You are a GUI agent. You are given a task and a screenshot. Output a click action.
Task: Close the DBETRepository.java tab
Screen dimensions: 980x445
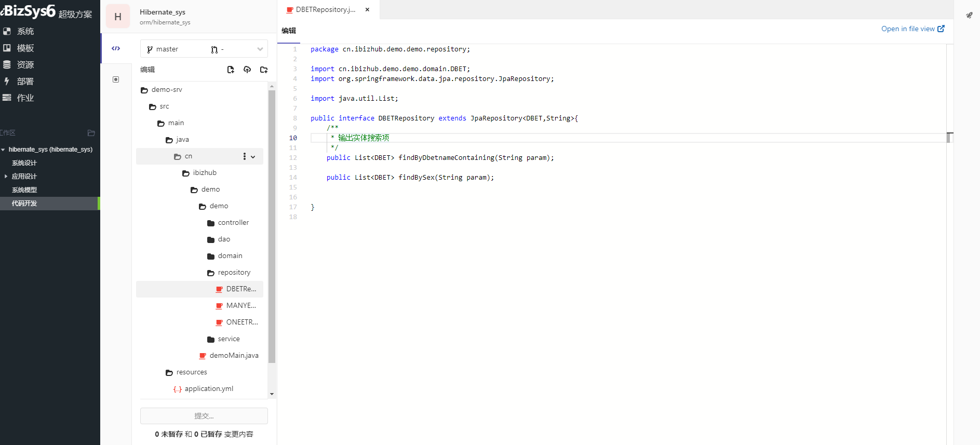click(x=367, y=9)
